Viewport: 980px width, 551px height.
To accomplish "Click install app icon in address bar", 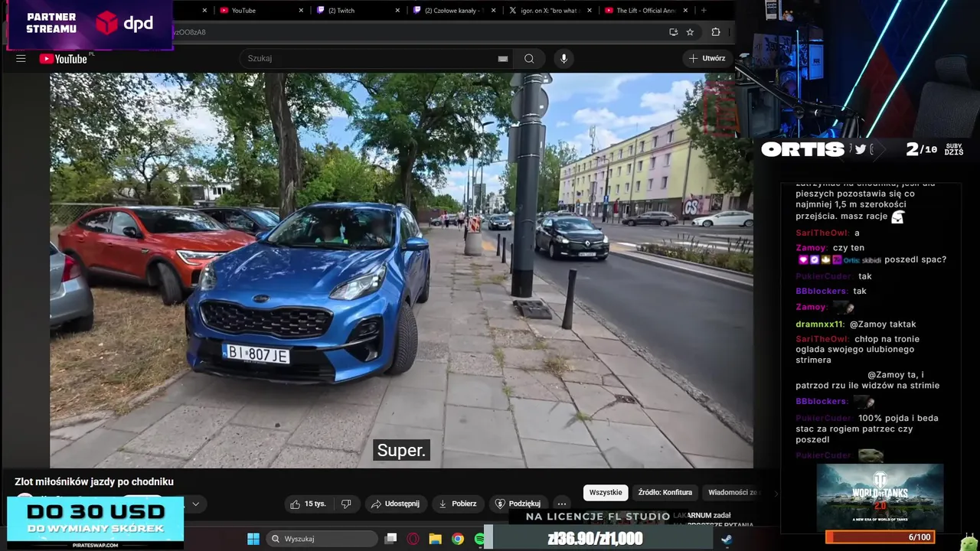I will click(673, 32).
